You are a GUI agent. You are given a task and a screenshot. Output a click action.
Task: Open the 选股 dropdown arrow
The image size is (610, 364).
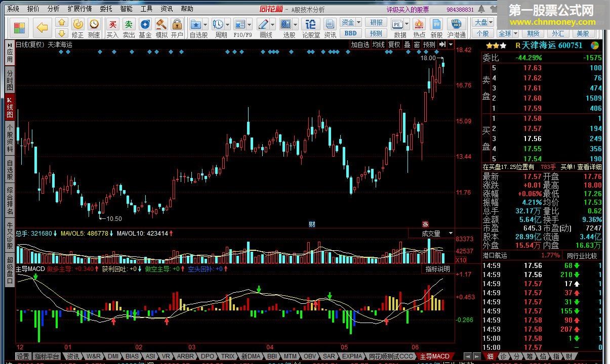(296, 24)
